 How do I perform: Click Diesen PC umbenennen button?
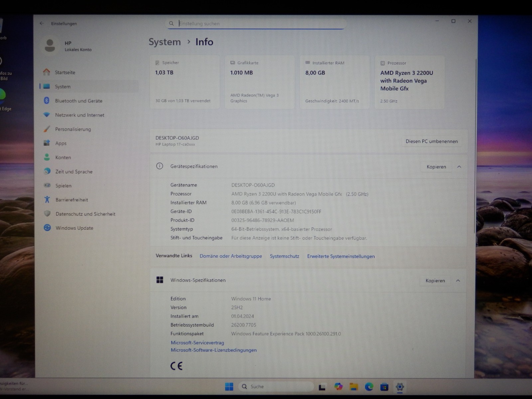tap(432, 141)
